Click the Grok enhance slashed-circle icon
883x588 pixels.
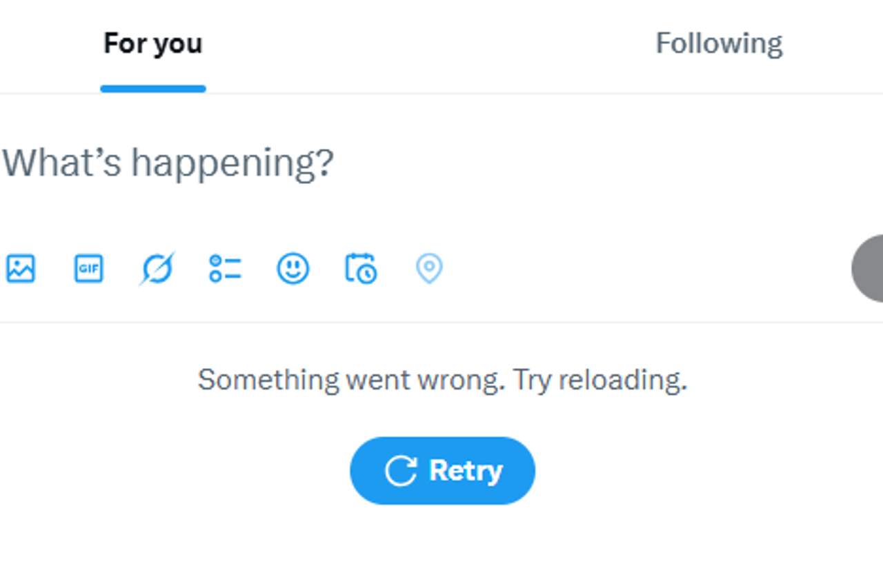[x=157, y=268]
